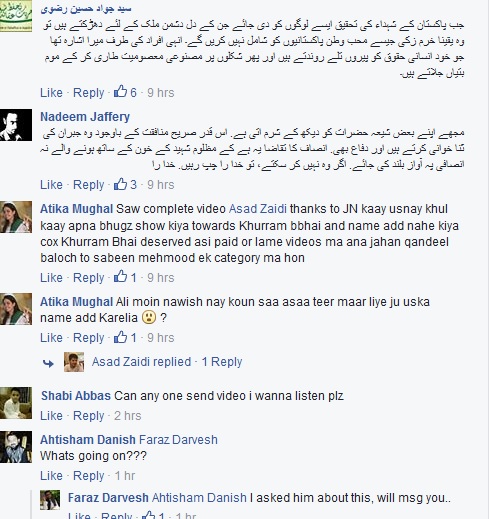Image resolution: width=489 pixels, height=519 pixels.
Task: Open Faraz Darvesh profile name in reply
Action: click(108, 498)
